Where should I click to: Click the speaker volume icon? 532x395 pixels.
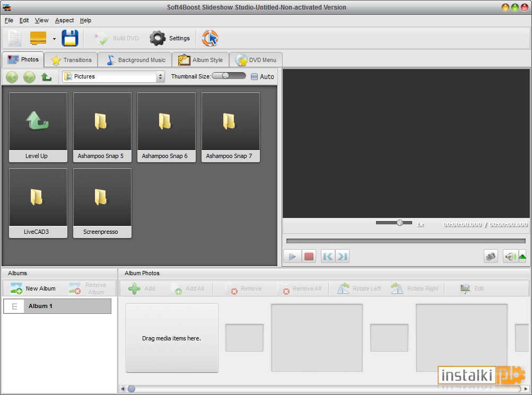(510, 256)
